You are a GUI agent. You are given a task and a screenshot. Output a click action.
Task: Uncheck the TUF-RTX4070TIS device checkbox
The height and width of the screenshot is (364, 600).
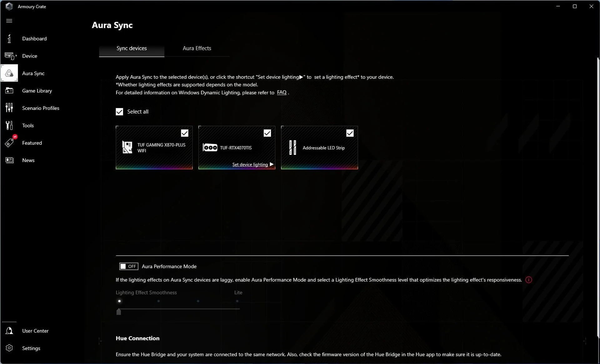267,133
